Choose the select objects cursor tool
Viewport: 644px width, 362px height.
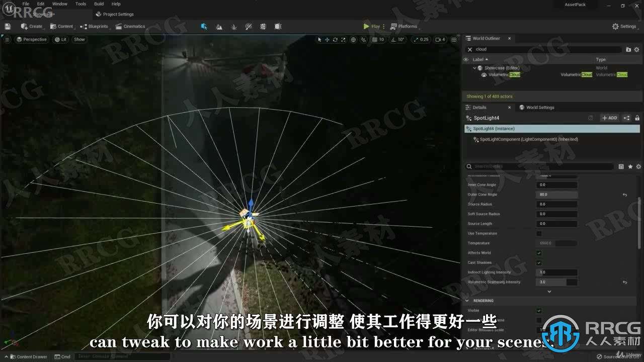click(x=319, y=39)
